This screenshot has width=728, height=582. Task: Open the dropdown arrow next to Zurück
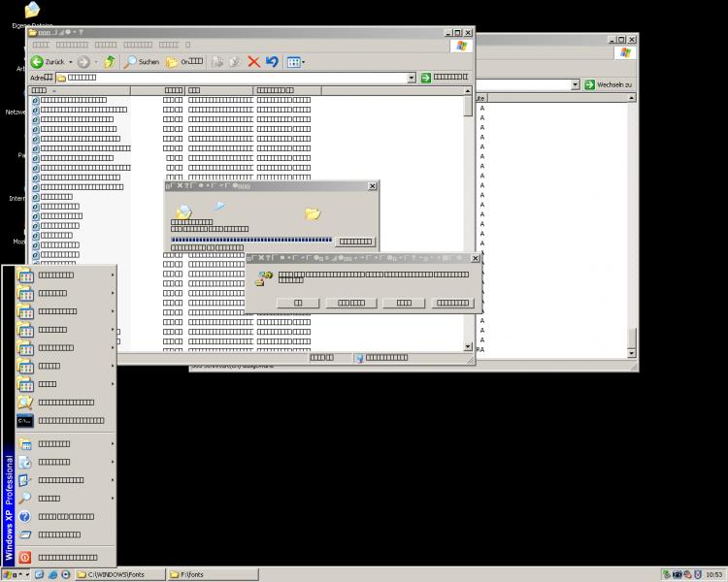(70, 62)
